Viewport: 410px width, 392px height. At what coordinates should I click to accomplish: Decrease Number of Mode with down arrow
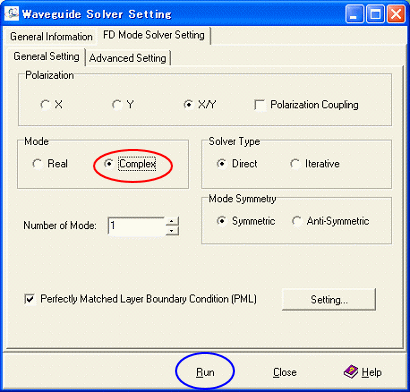click(x=172, y=230)
